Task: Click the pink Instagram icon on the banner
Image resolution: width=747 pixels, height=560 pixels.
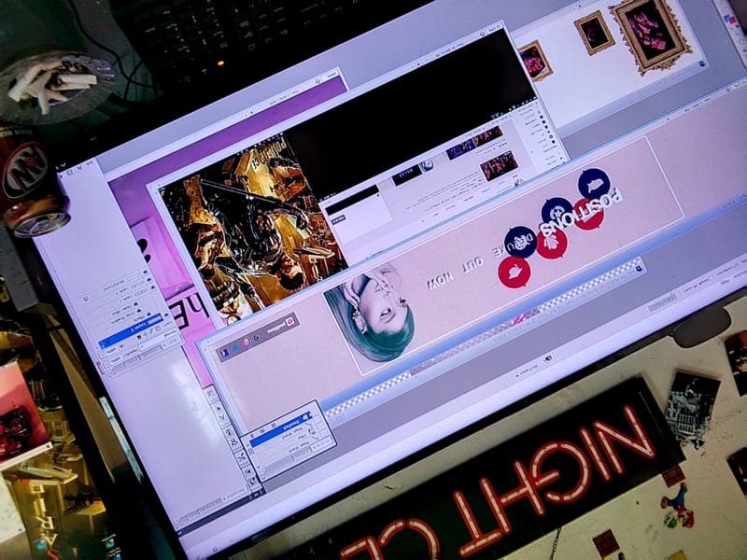Action: (246, 343)
